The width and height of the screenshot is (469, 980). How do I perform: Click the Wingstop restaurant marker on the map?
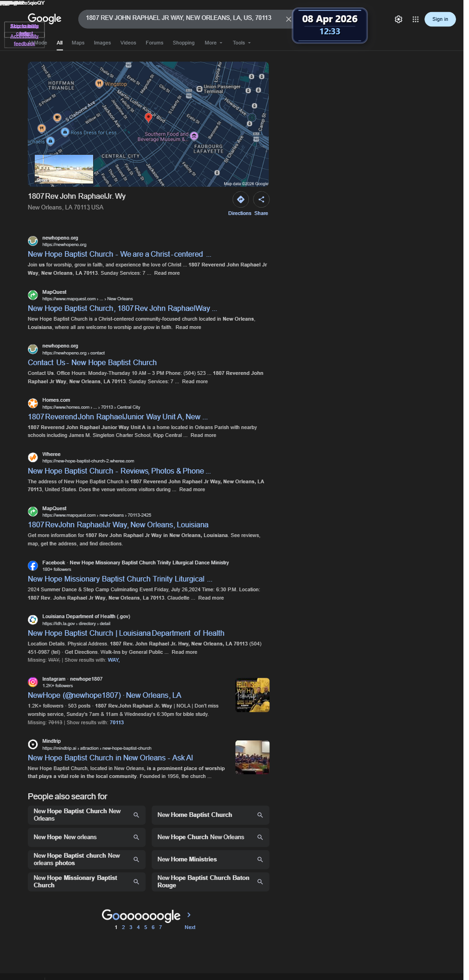(99, 83)
